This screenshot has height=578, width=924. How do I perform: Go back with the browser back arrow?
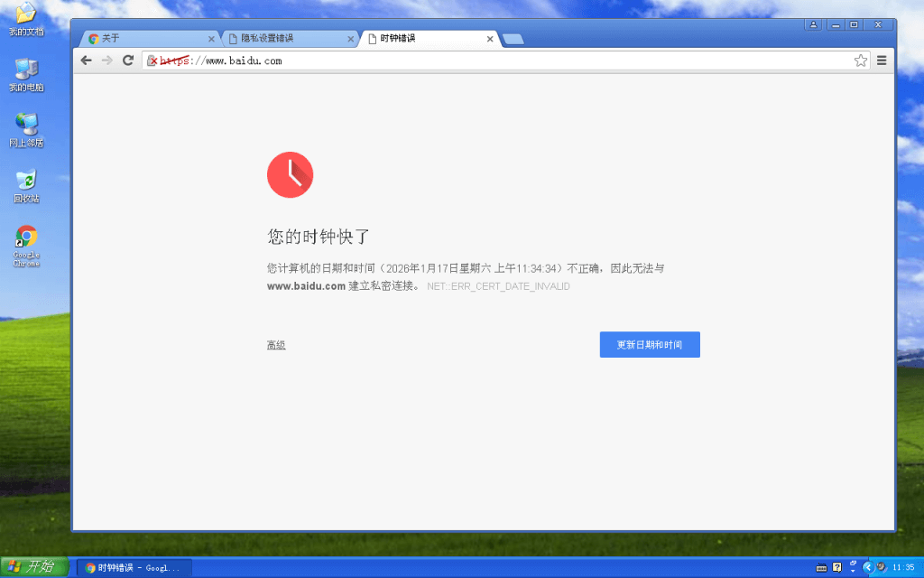86,61
